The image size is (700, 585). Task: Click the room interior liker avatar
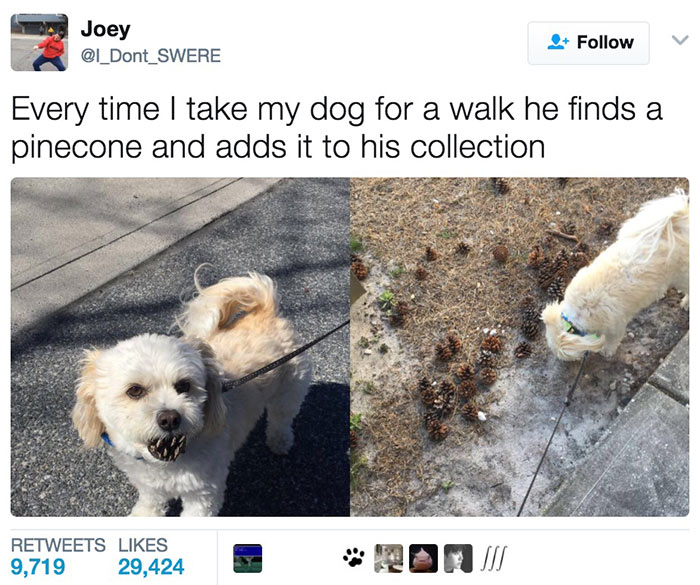coord(388,558)
